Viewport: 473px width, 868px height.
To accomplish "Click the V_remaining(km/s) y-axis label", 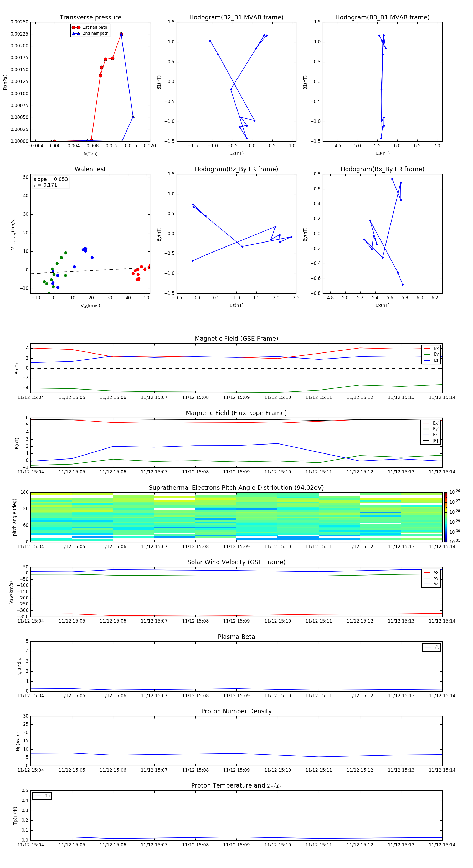I will coord(13,234).
